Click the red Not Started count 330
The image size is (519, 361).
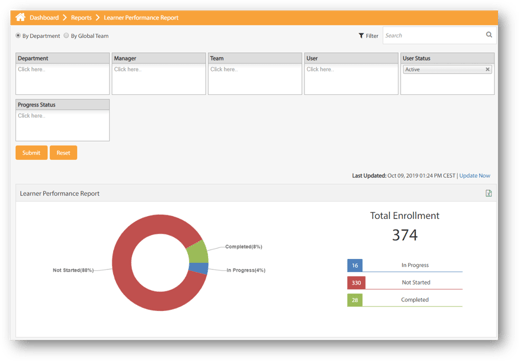click(356, 283)
